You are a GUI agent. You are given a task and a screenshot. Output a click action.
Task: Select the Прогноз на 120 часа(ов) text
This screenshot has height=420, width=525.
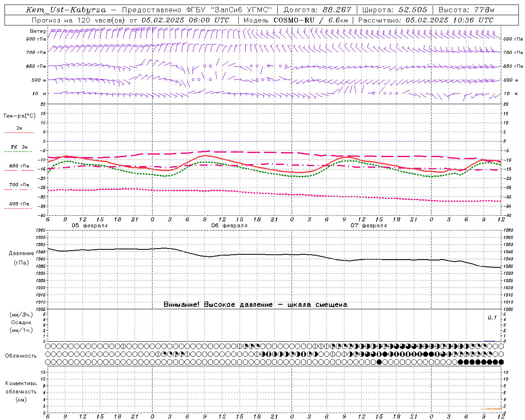tap(79, 20)
